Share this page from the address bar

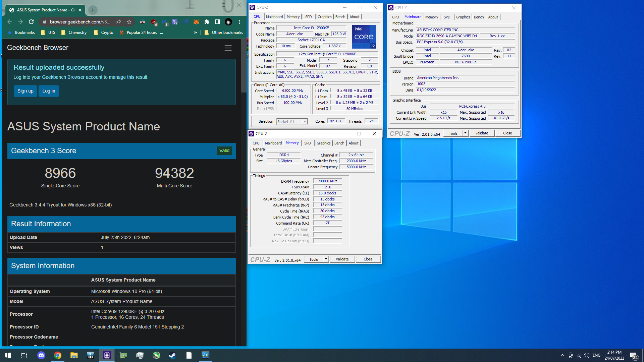(x=118, y=22)
